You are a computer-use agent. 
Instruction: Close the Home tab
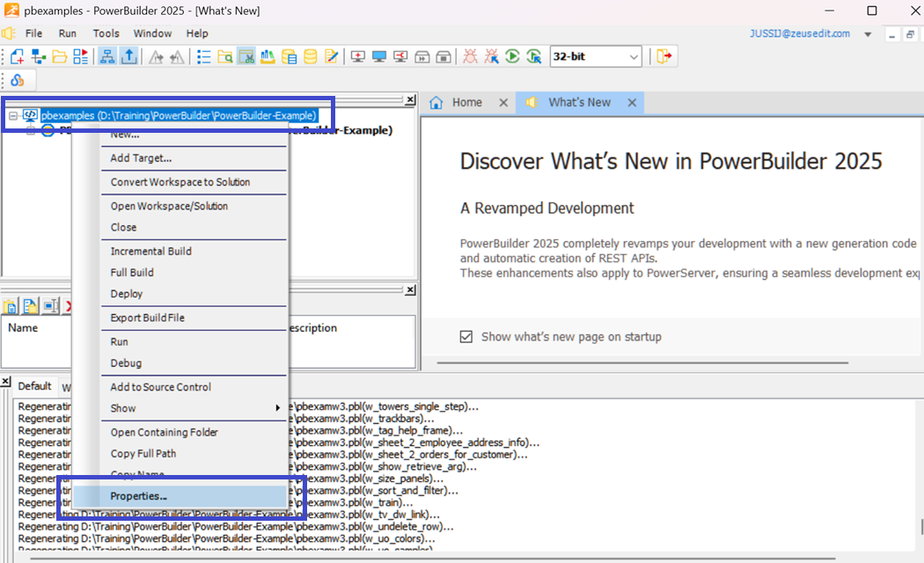tap(503, 102)
